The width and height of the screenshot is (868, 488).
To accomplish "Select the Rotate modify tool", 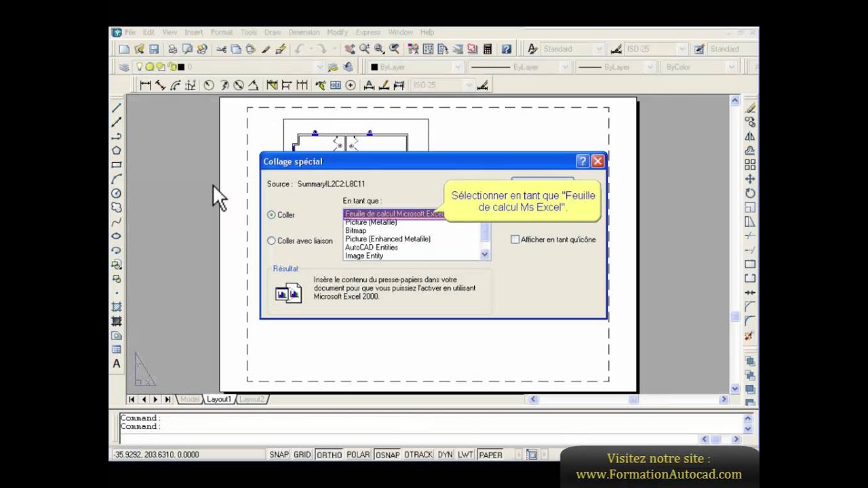I will 750,193.
